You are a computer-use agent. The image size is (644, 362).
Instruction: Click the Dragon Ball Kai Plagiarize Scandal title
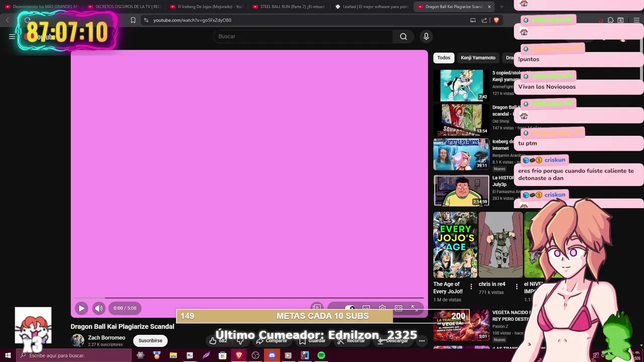[122, 326]
